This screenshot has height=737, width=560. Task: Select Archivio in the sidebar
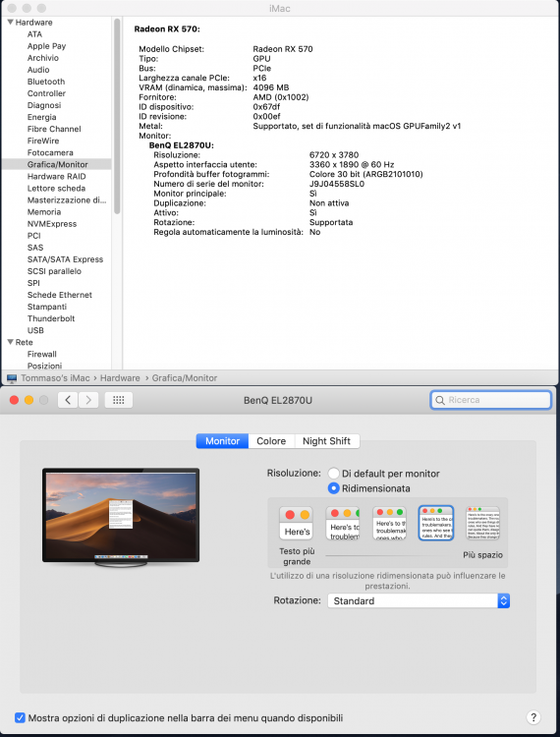click(x=43, y=58)
